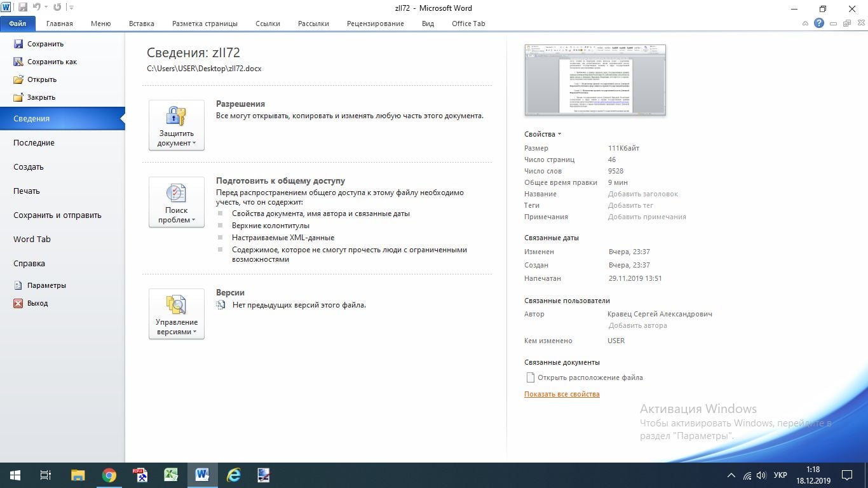Expand the Свойства properties dropdown
The width and height of the screenshot is (868, 488).
tap(543, 134)
